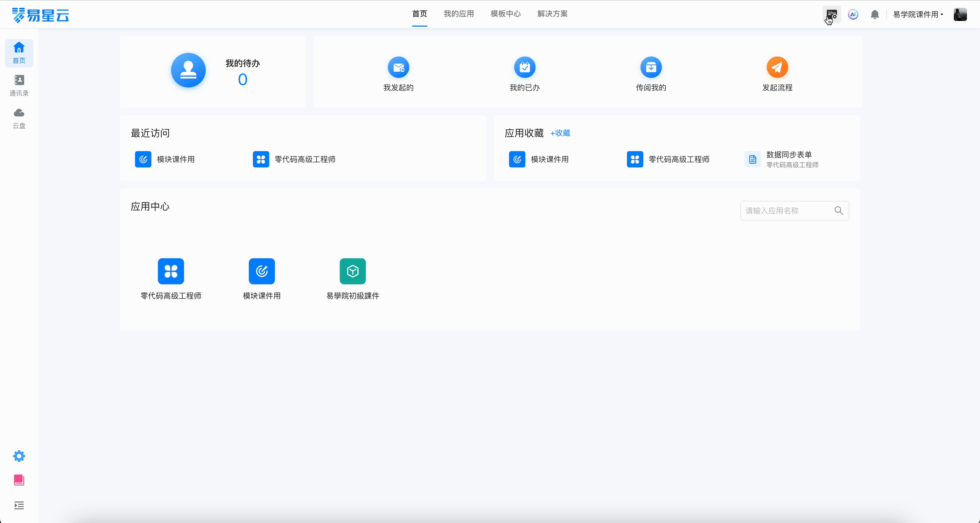The height and width of the screenshot is (523, 980).
Task: Click the +收藏 link
Action: [x=560, y=133]
